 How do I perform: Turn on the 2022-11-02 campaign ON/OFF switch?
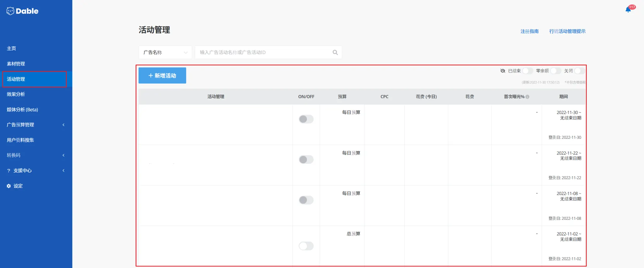point(306,246)
